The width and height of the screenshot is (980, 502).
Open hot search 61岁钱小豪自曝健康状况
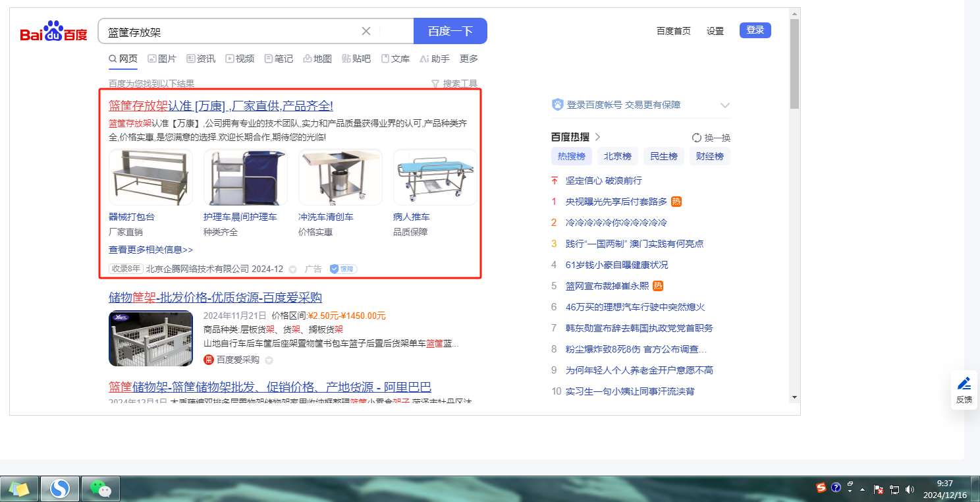[616, 265]
